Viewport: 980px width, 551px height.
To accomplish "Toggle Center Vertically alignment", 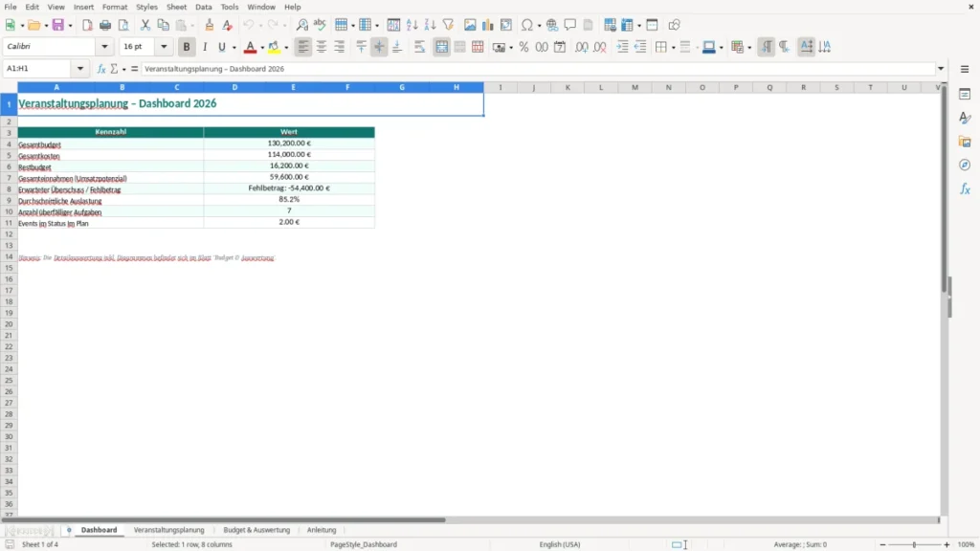I will [379, 47].
